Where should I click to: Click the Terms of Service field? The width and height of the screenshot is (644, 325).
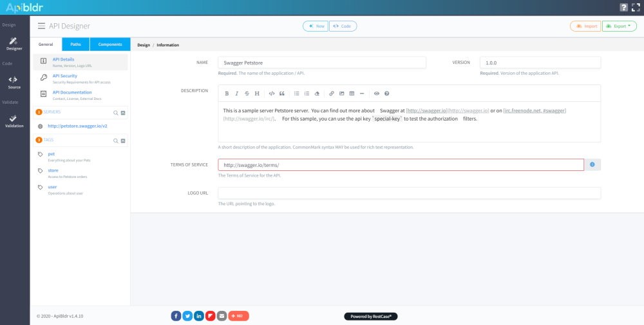pos(401,164)
